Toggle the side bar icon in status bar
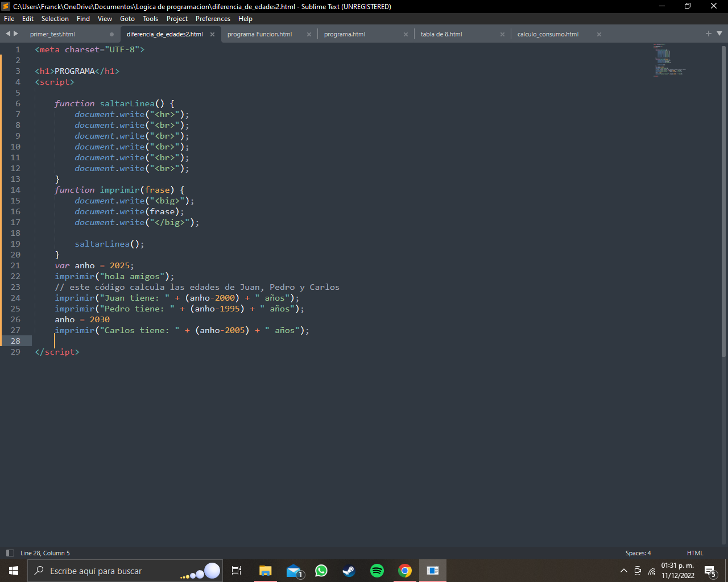 click(10, 553)
